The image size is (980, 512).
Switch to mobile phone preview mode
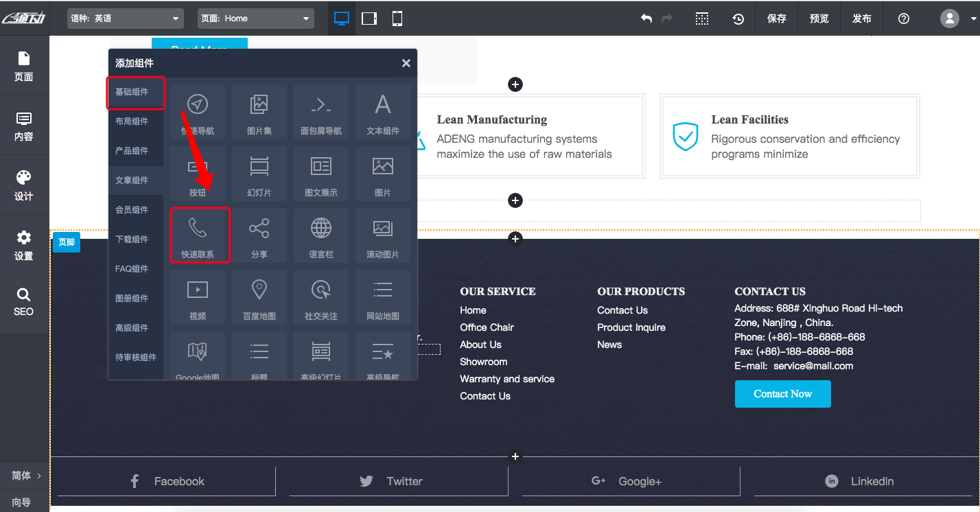(x=397, y=19)
